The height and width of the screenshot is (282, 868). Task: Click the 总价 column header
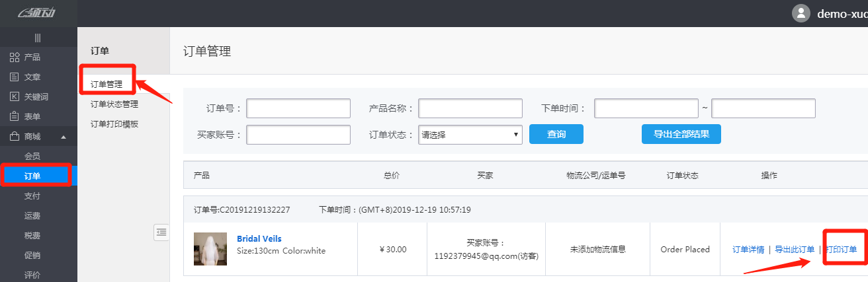click(392, 176)
